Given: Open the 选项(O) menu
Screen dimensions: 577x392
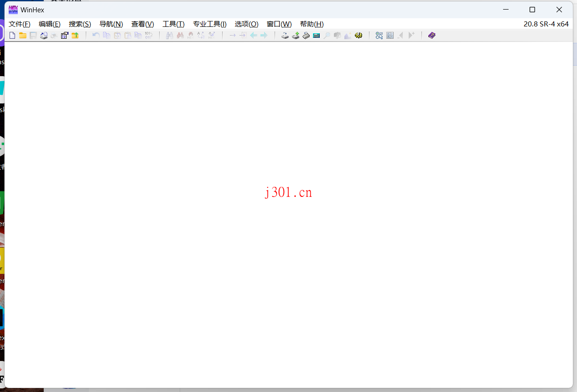Looking at the screenshot, I should tap(247, 24).
